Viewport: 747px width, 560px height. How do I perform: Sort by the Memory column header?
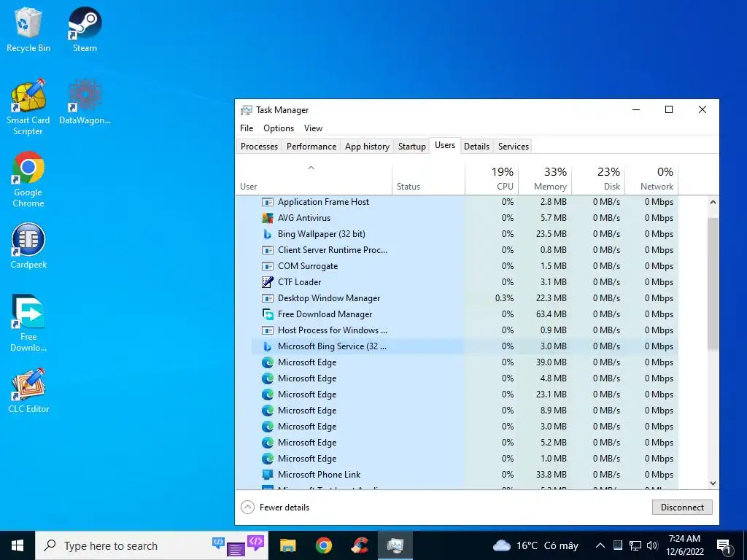(x=545, y=179)
